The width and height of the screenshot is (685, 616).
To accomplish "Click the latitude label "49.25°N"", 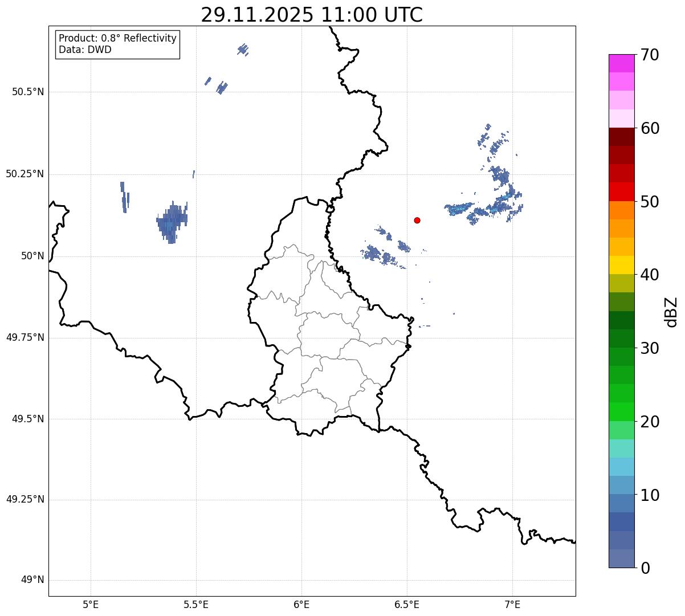I will coord(25,500).
